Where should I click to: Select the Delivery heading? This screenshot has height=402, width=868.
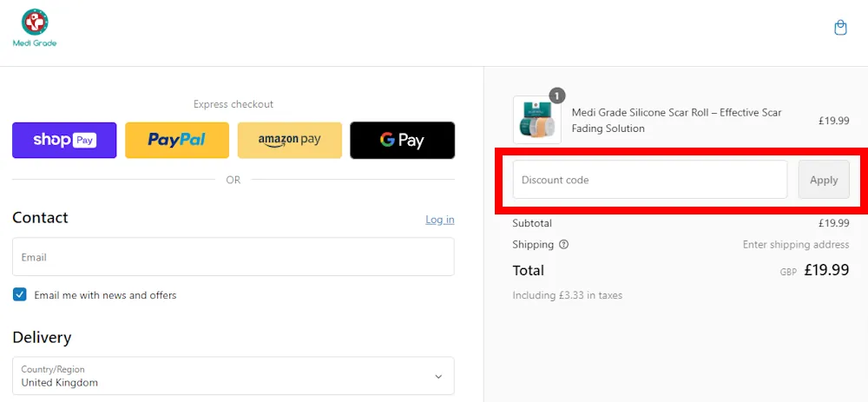pyautogui.click(x=42, y=337)
